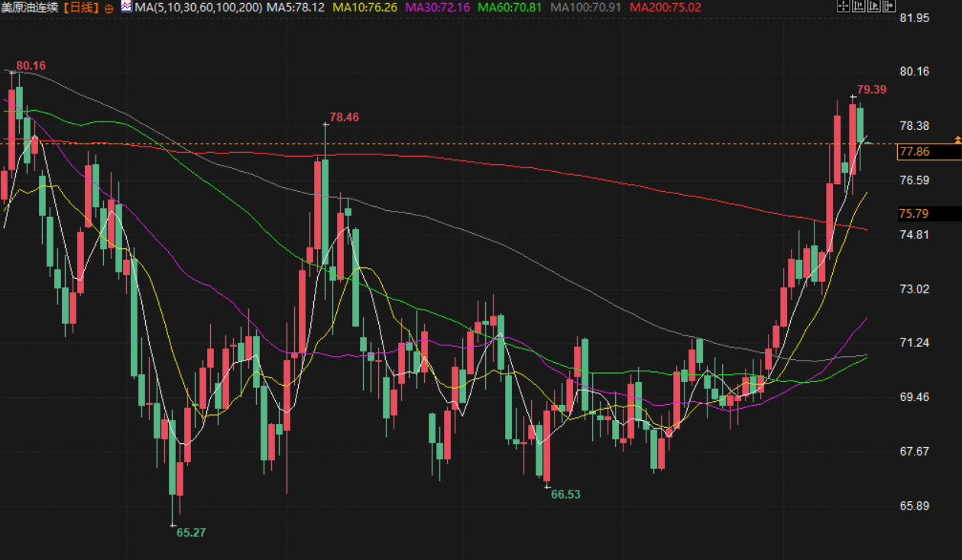Select the magenta MA30:72.16 legend label
The image size is (962, 560).
coord(437,7)
